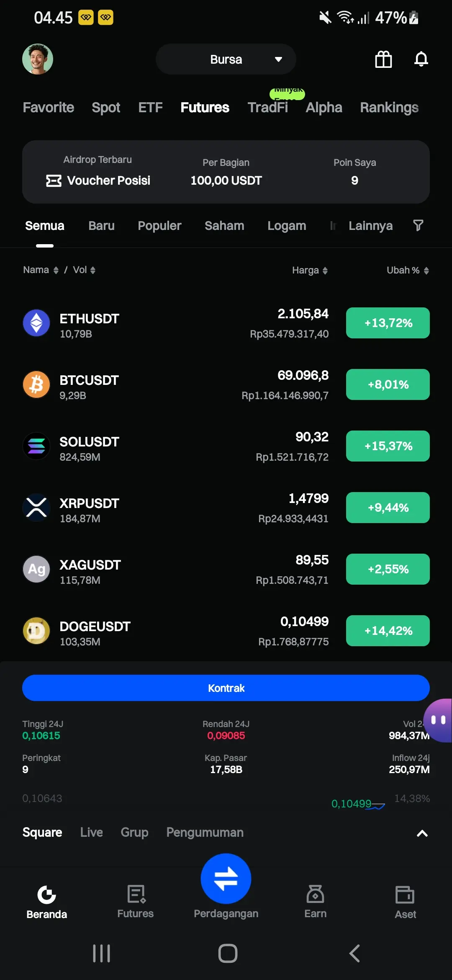Expand the Bursa dropdown selector
This screenshot has width=452, height=980.
(x=226, y=59)
